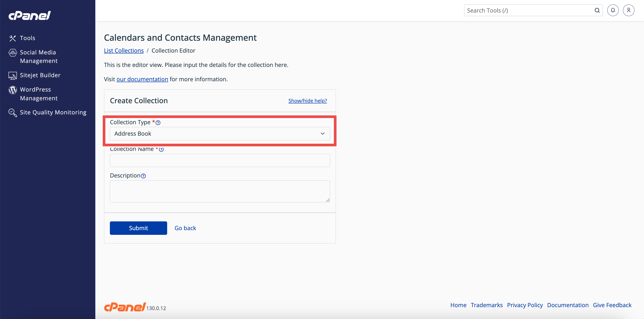
Task: Click the Go back link
Action: click(185, 228)
